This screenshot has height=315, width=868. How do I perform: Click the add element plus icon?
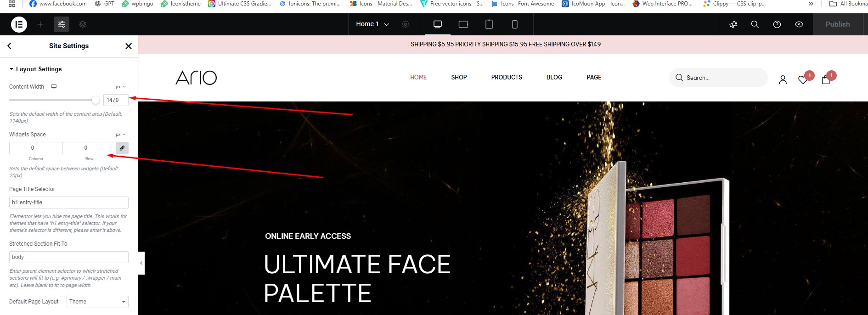tap(40, 24)
